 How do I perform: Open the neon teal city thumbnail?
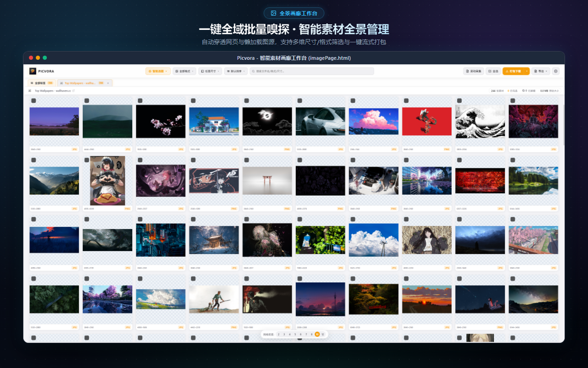coord(161,240)
